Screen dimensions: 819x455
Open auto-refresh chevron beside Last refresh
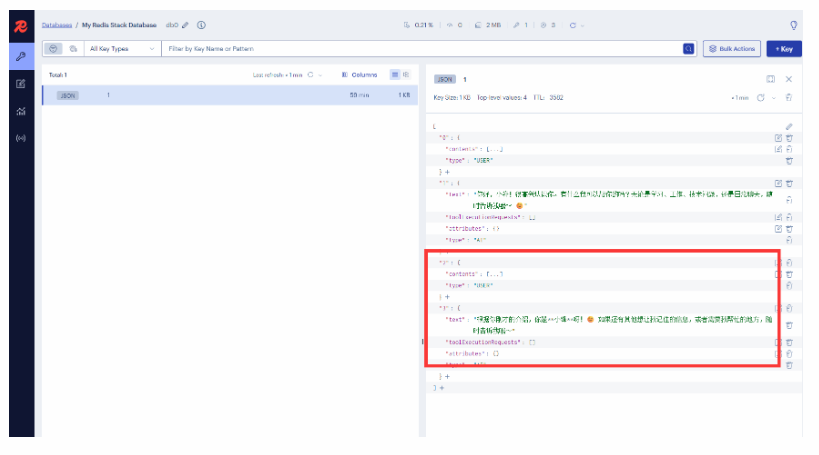tap(321, 75)
